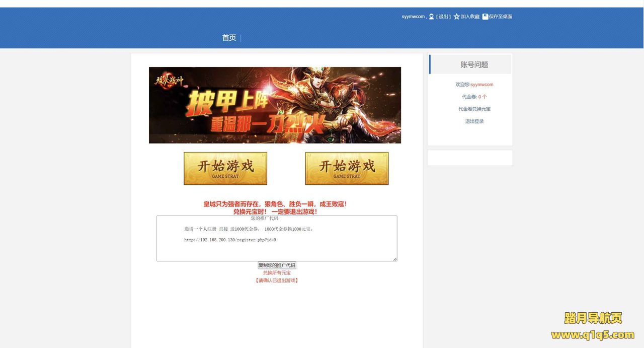
Task: Click the [退出] link in the top bar
Action: (x=443, y=17)
